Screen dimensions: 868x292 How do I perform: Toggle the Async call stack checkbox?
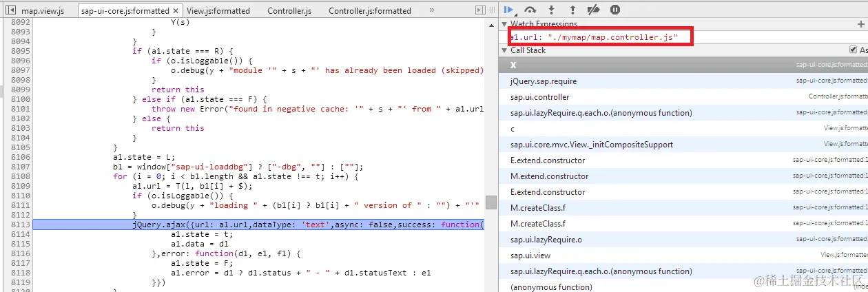[854, 50]
